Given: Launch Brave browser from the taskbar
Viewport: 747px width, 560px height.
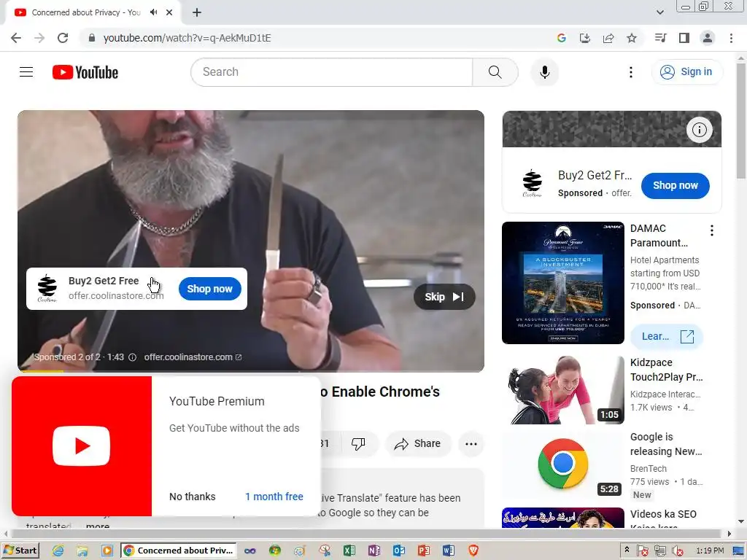Looking at the screenshot, I should 473,551.
